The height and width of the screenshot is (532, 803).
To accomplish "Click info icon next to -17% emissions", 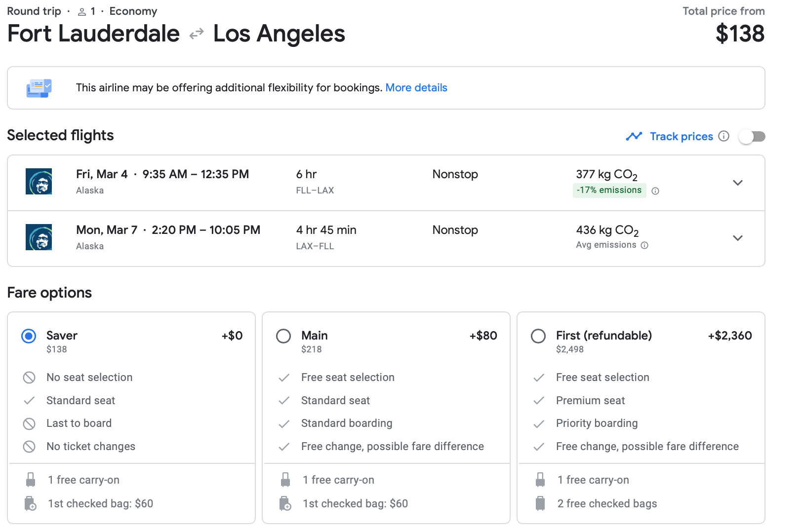I will click(x=655, y=191).
